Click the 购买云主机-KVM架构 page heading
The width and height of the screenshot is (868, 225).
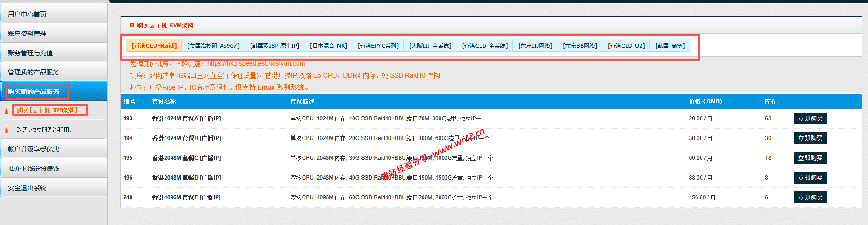coord(165,25)
